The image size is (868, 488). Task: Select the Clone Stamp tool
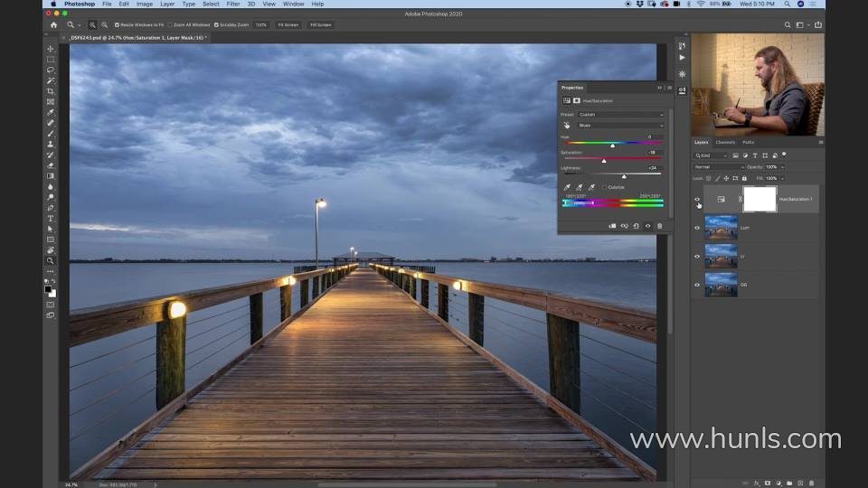[x=51, y=145]
